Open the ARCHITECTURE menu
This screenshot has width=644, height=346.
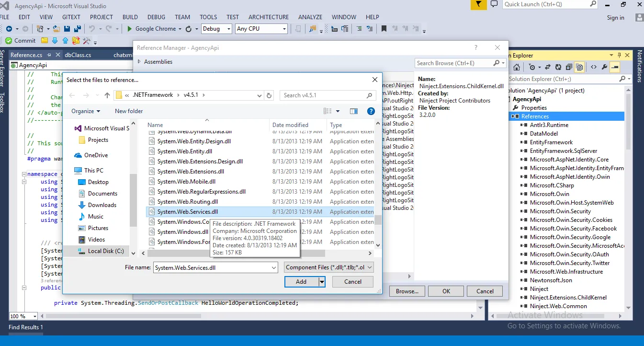point(268,17)
